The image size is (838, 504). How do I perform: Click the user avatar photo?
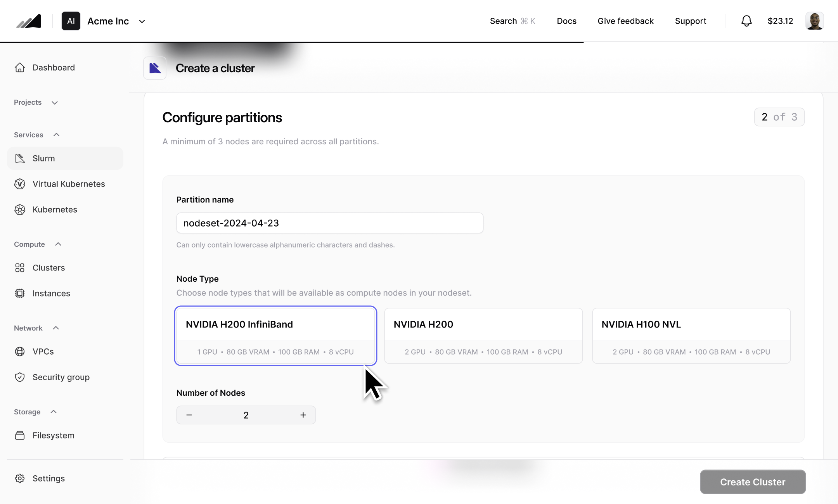point(814,21)
